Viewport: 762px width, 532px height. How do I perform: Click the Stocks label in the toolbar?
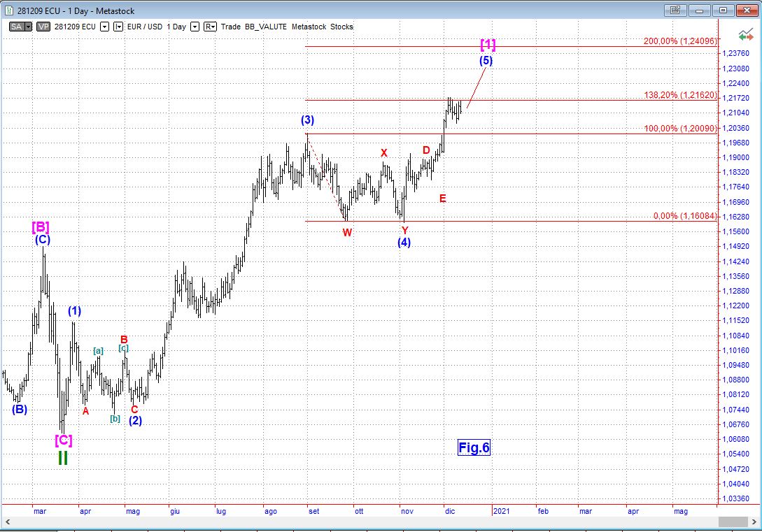click(x=342, y=27)
